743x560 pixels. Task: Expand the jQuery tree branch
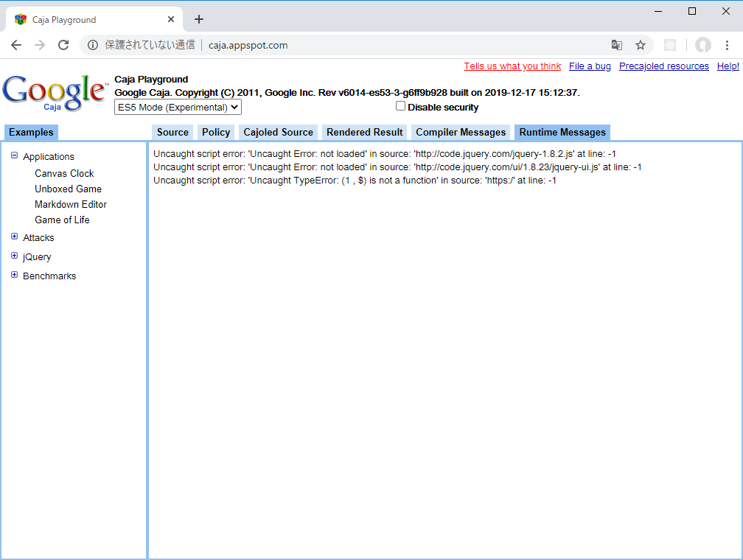tap(13, 256)
